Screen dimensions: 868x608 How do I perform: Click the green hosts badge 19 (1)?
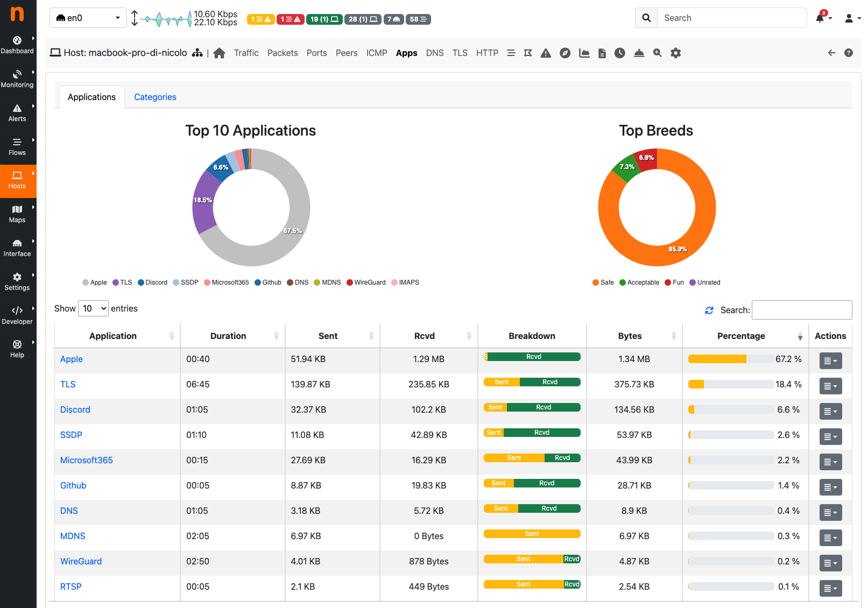(x=324, y=19)
